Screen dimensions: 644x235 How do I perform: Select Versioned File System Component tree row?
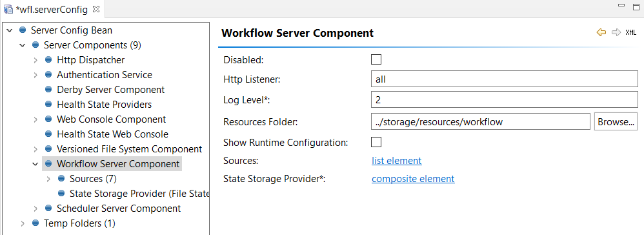point(129,149)
